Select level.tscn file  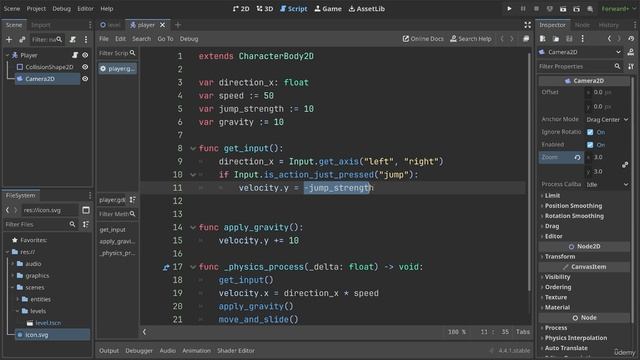[x=48, y=323]
